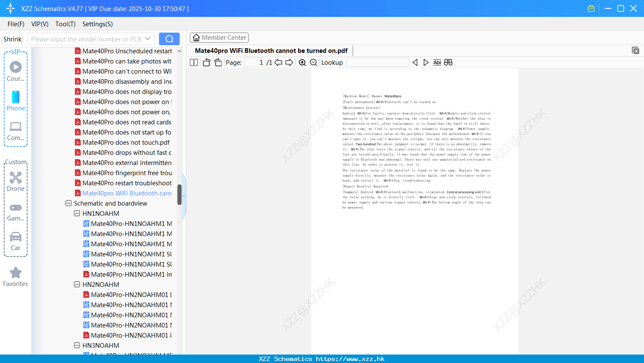Screen dimensions: 644x363
Task: Click the XZZ website link in status bar
Action: click(x=350, y=359)
